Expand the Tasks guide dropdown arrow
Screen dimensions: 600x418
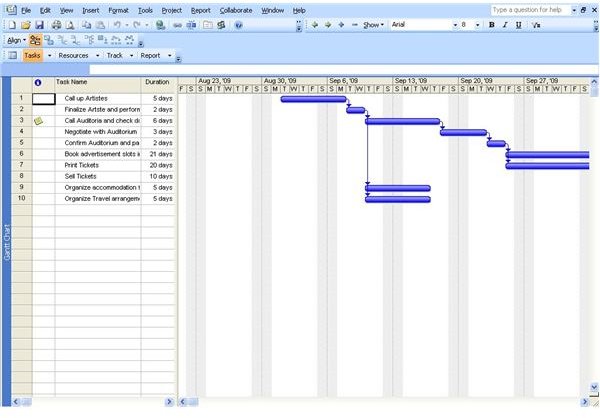[49, 56]
